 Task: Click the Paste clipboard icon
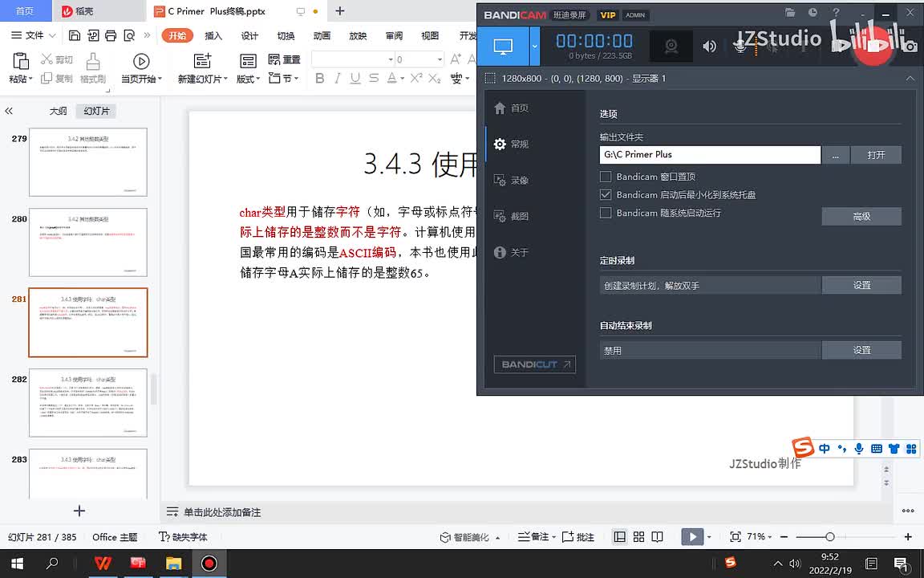point(20,61)
